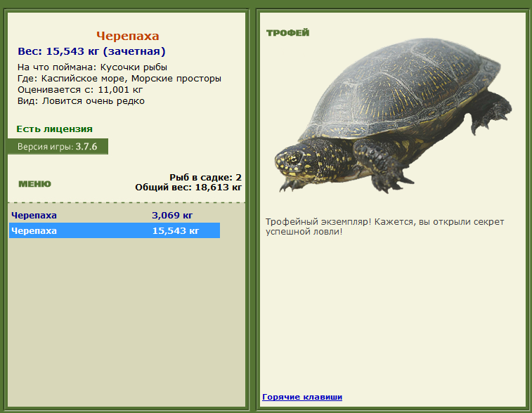Select the Черепаха 3,069 кг row
The height and width of the screenshot is (413, 532).
click(115, 216)
